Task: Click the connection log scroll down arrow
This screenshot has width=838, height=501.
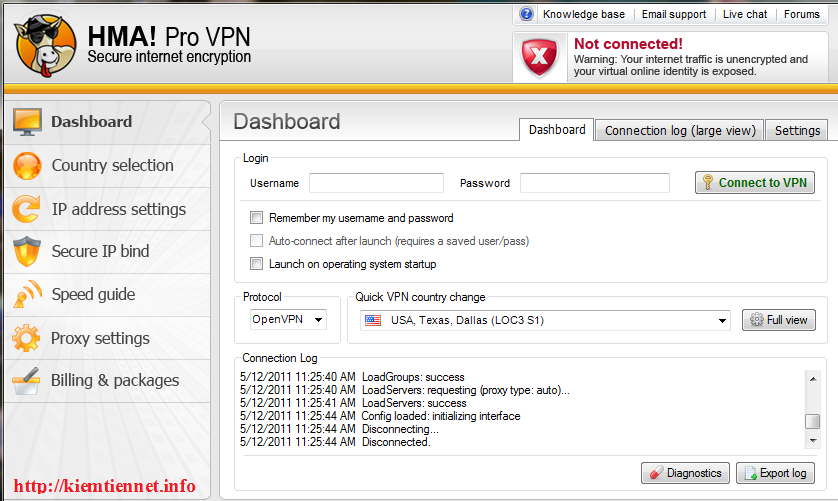Action: pyautogui.click(x=813, y=441)
